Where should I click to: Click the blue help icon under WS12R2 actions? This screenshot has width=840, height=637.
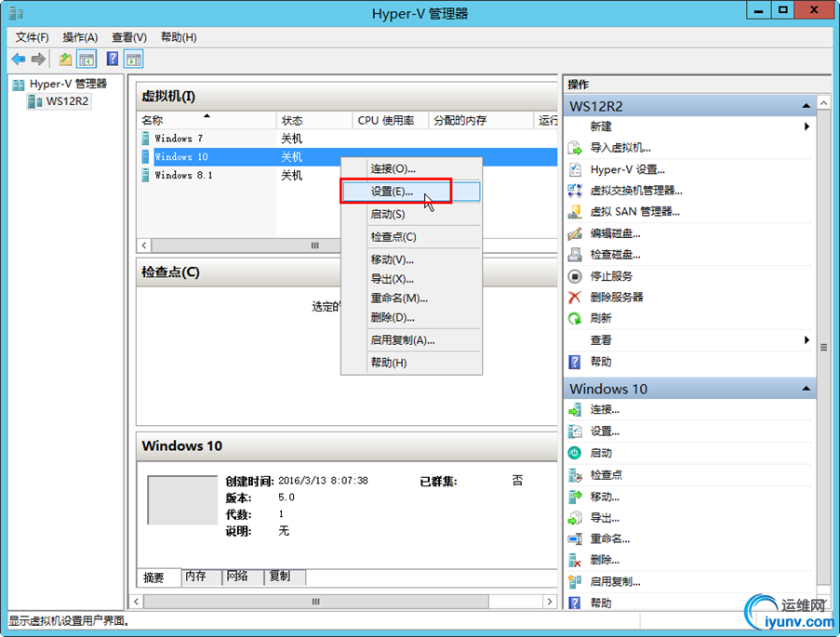click(x=575, y=362)
